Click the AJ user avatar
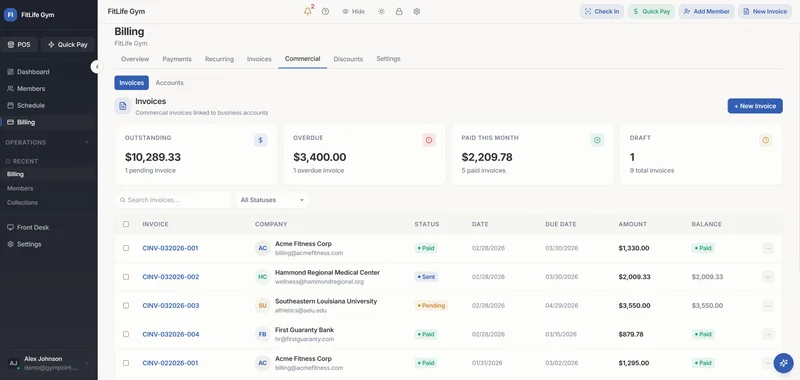The height and width of the screenshot is (380, 800). pos(13,363)
